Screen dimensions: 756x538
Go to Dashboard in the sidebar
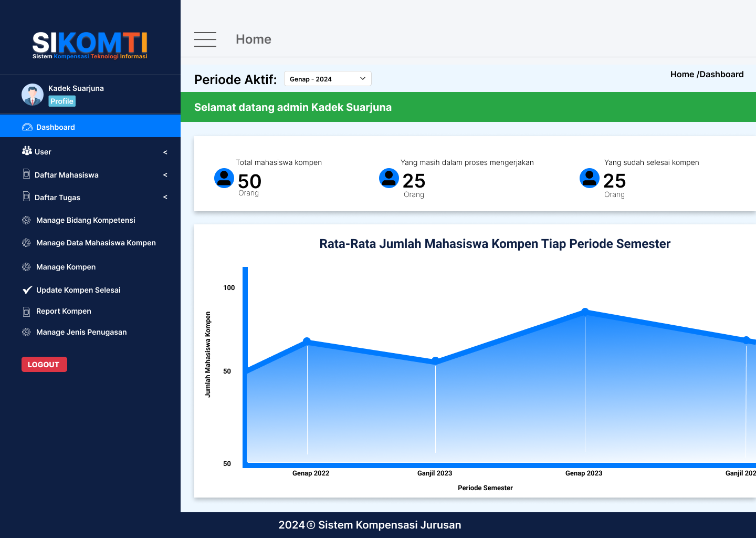click(90, 126)
